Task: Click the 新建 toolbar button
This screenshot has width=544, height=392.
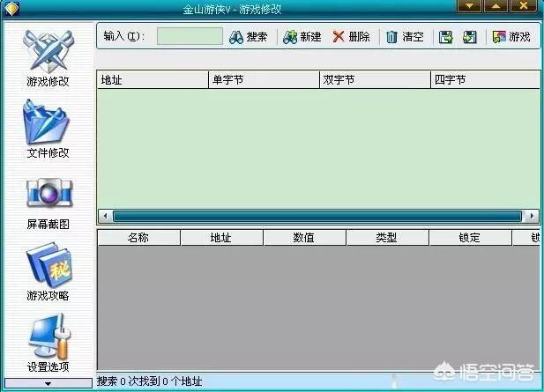Action: 302,37
